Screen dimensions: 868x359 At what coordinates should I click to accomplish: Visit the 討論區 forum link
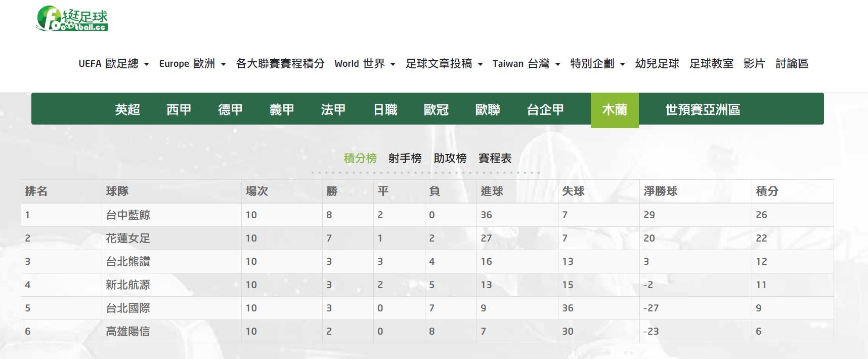pos(792,64)
